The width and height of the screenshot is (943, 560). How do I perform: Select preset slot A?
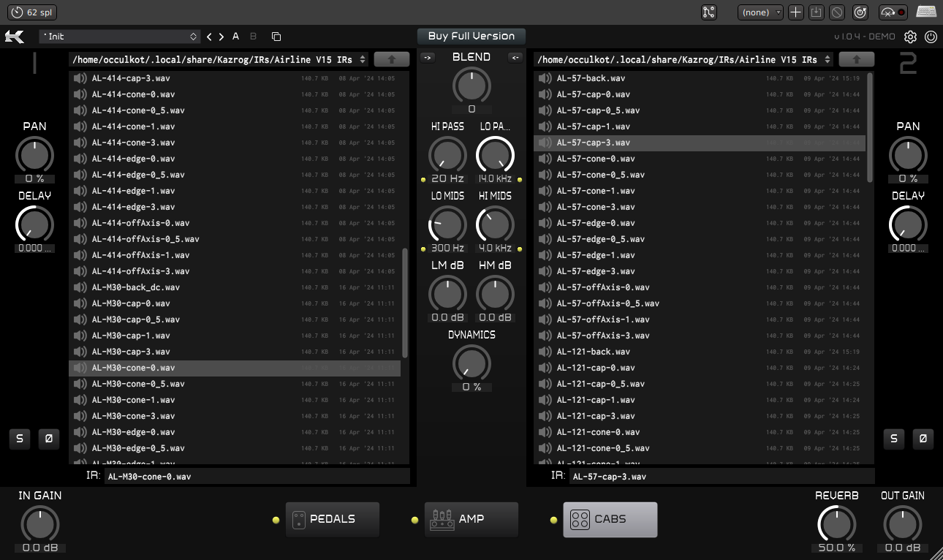[x=236, y=37]
